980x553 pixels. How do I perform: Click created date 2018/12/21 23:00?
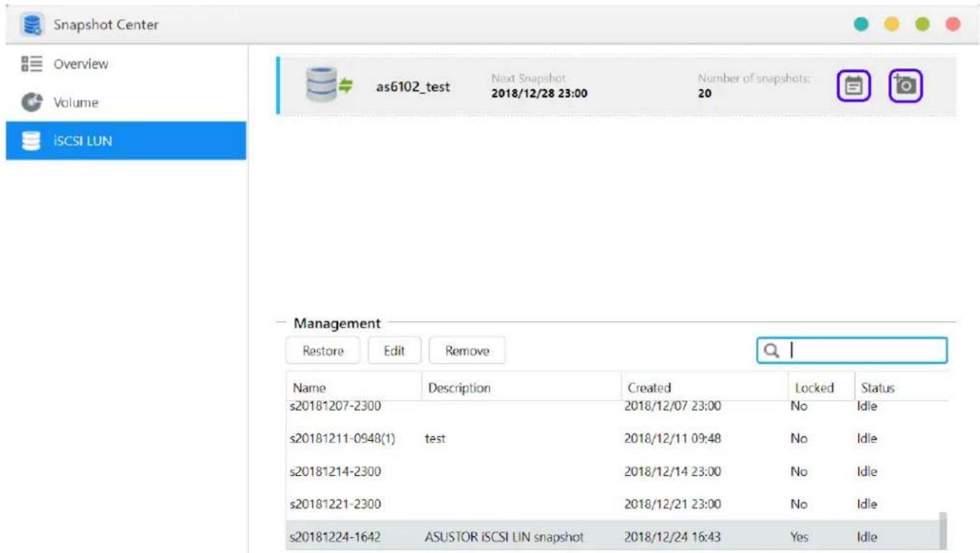[673, 504]
